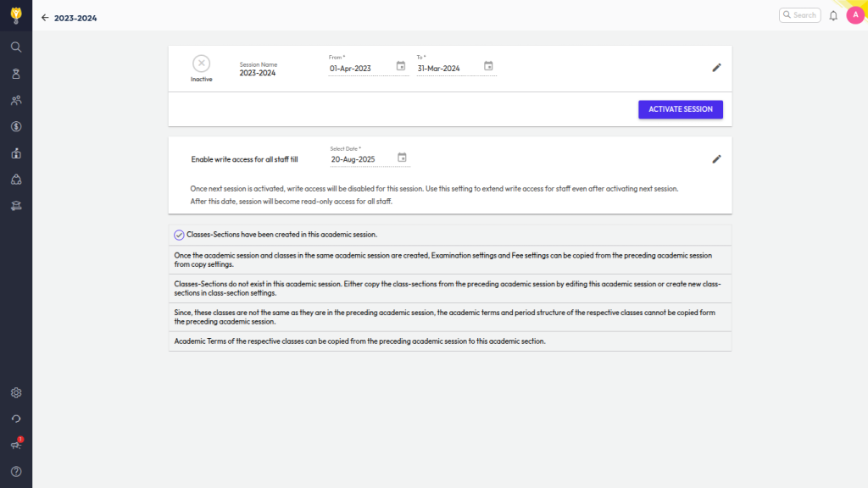Screen dimensions: 868x488
Task: Open the user avatar menu
Action: 854,15
